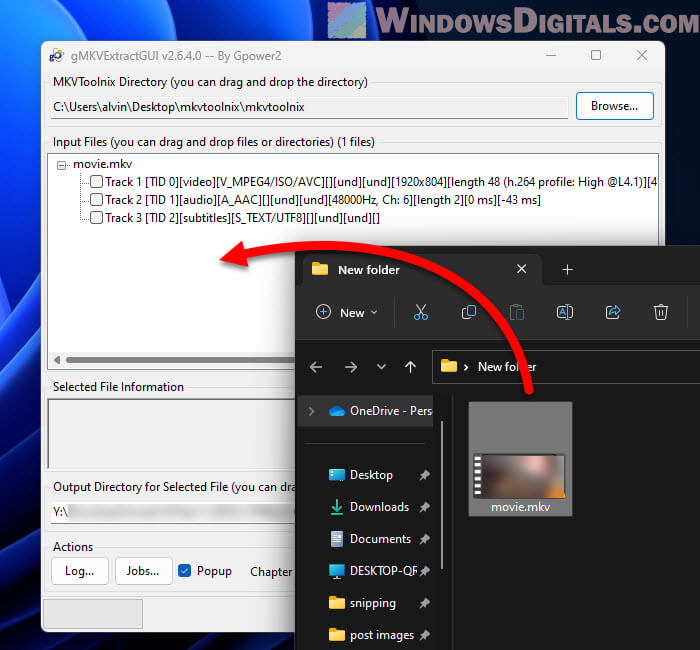
Task: Select the movie.mkv video thumbnail in File Explorer
Action: 520,475
